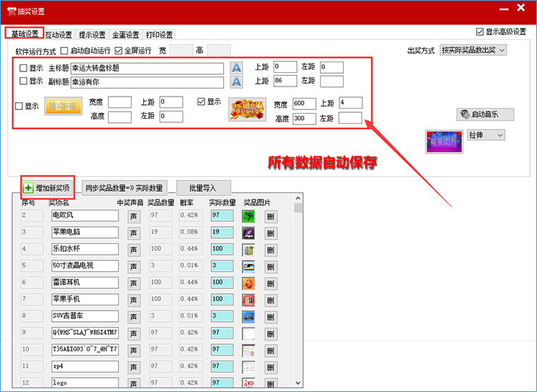Open the 出奖方式 dropdown
The width and height of the screenshot is (537, 392).
[473, 50]
